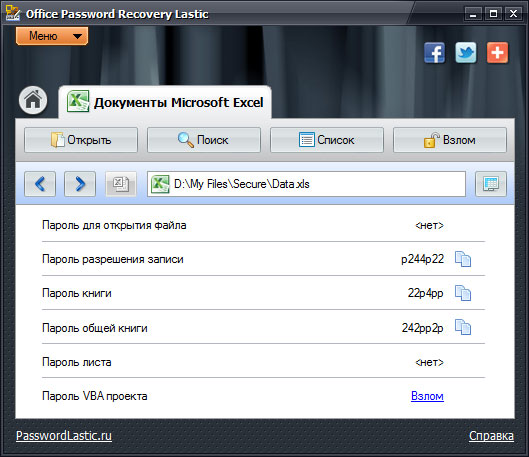Copy the write-permission password p244p22
The image size is (529, 457).
(463, 259)
